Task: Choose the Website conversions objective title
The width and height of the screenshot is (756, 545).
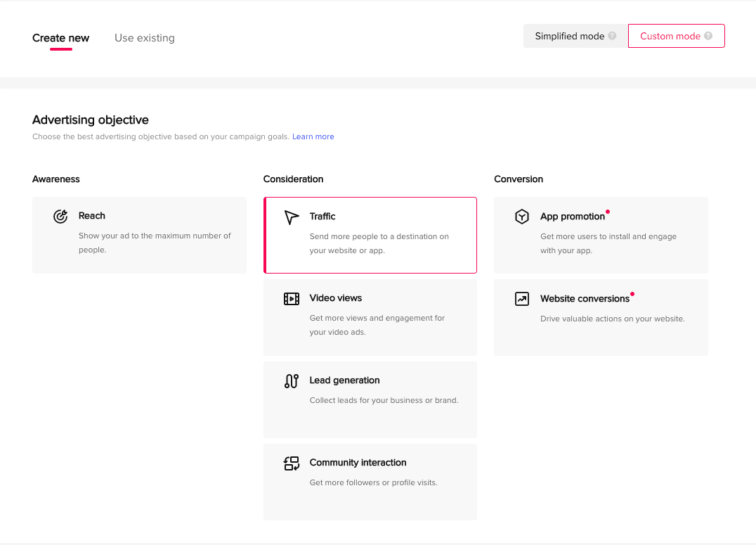Action: [585, 299]
